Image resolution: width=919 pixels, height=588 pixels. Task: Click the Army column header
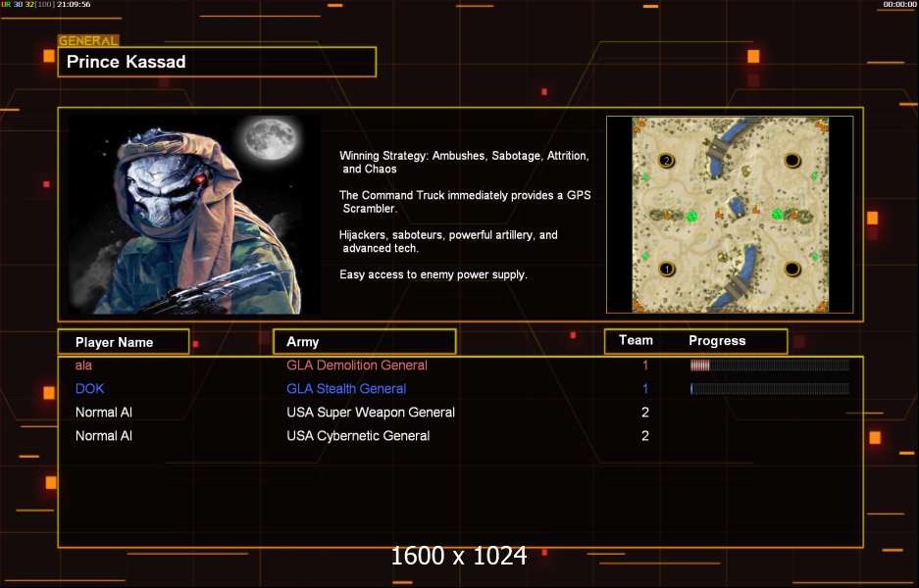click(x=364, y=341)
